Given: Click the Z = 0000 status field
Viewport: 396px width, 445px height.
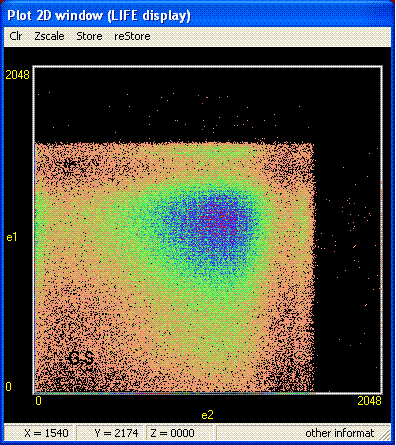Looking at the screenshot, I should pos(180,433).
